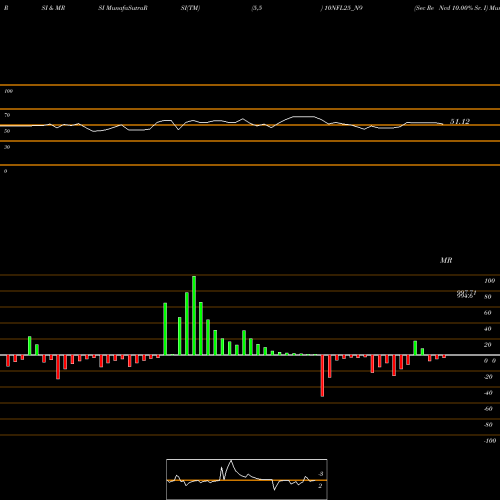Click the RSI axis label '50'

[x=7, y=131]
